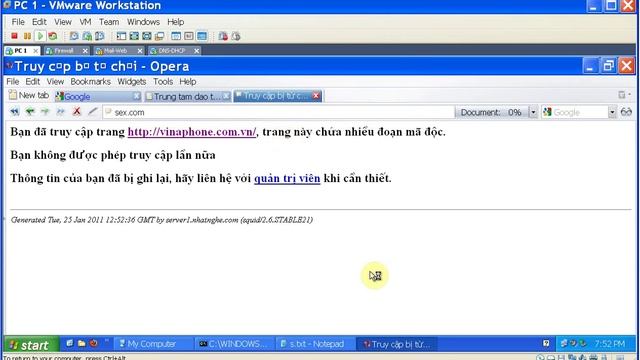Click the Google search field in Opera

click(575, 112)
